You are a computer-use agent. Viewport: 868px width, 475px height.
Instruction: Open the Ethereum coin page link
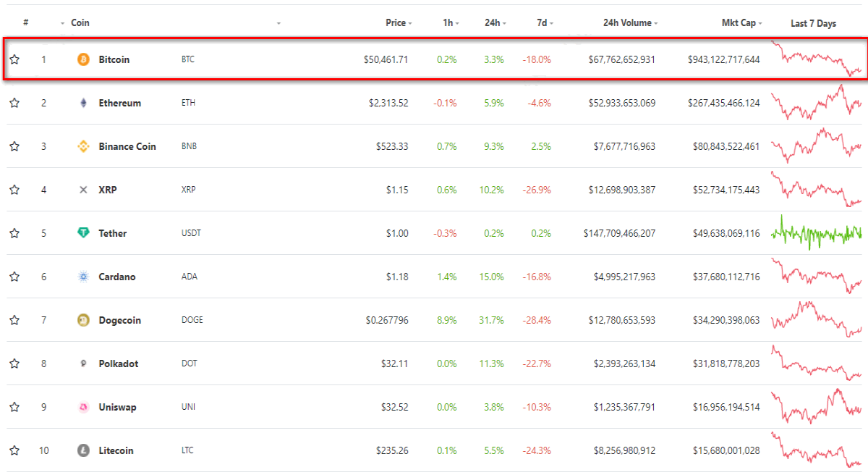[120, 103]
